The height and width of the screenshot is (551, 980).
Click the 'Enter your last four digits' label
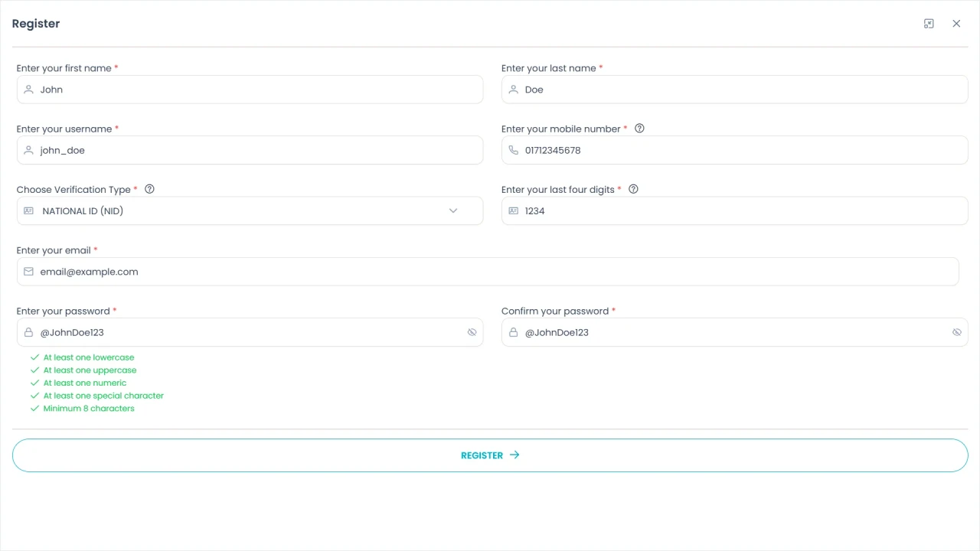pos(558,190)
